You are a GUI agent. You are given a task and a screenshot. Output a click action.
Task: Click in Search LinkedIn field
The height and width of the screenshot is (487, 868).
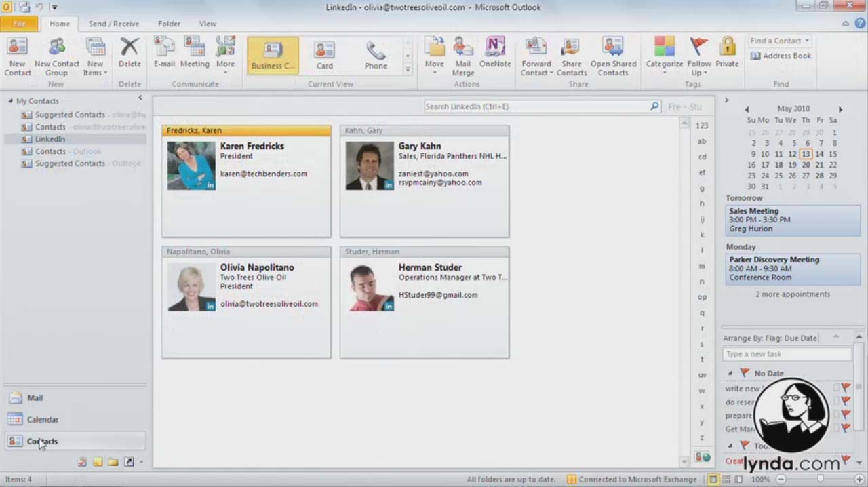[x=536, y=106]
